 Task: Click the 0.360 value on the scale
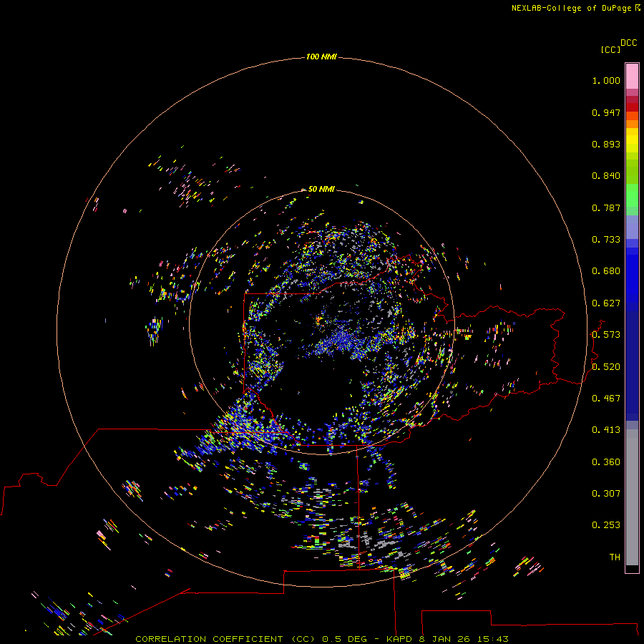[606, 462]
